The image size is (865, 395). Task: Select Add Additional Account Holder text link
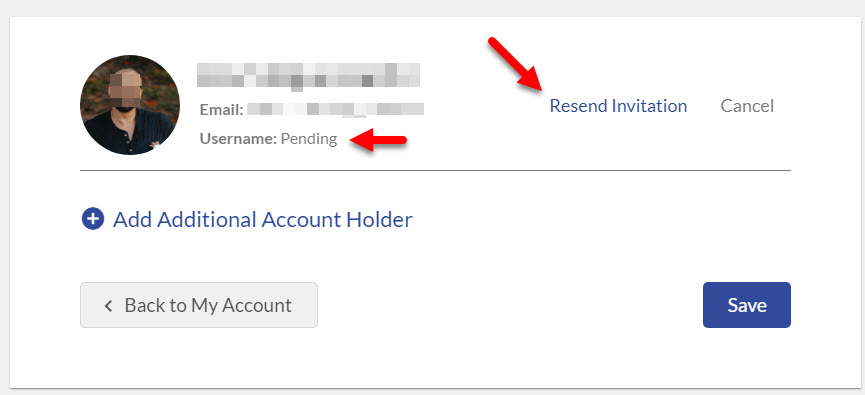pos(263,220)
